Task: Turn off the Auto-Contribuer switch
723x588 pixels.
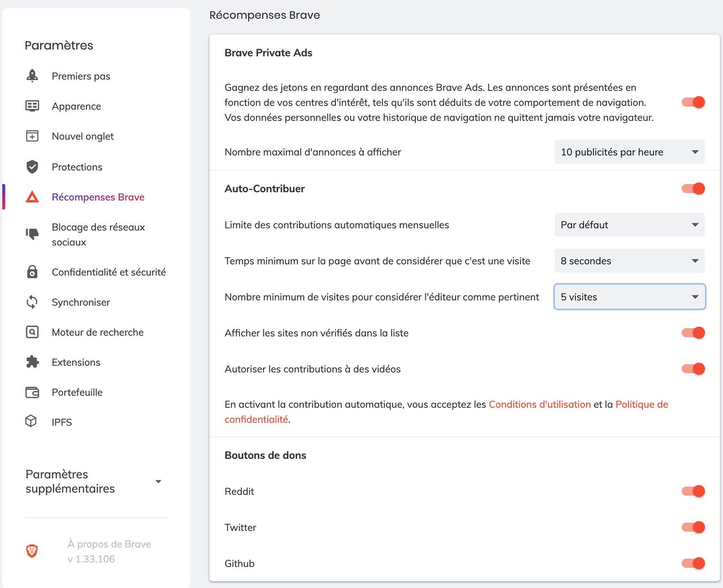Action: (693, 188)
